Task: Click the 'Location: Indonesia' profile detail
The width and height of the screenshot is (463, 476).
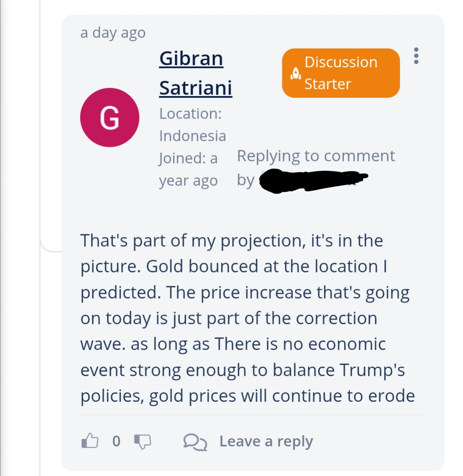Action: point(193,125)
